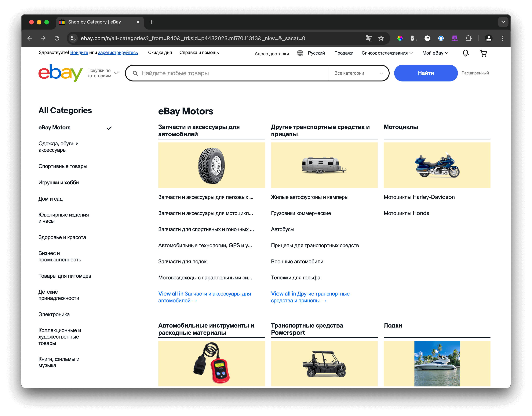Screen dimensions: 532x416
Task: Click the Google Translate icon
Action: pyautogui.click(x=369, y=38)
